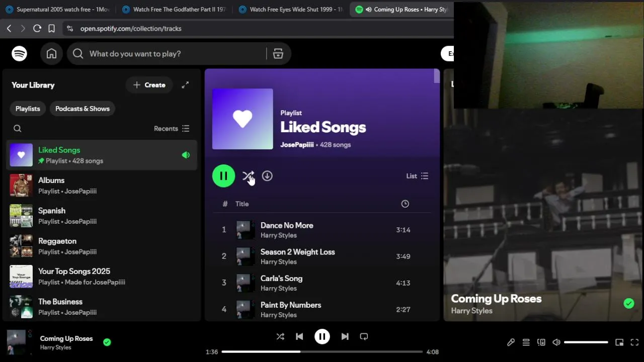Open Coming Up Roses title in Now Playing panel
Viewport: 644px width, 362px height.
click(x=496, y=299)
